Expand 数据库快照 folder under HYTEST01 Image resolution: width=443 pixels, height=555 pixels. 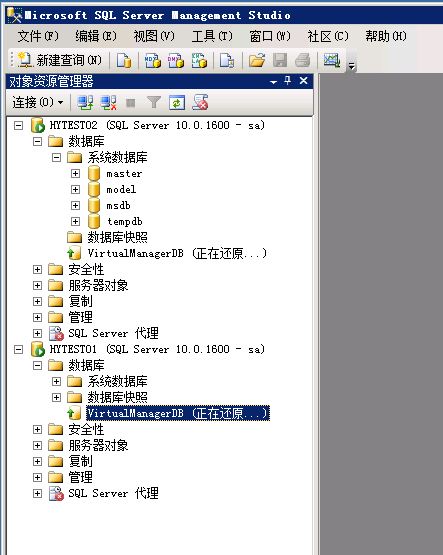pyautogui.click(x=56, y=397)
